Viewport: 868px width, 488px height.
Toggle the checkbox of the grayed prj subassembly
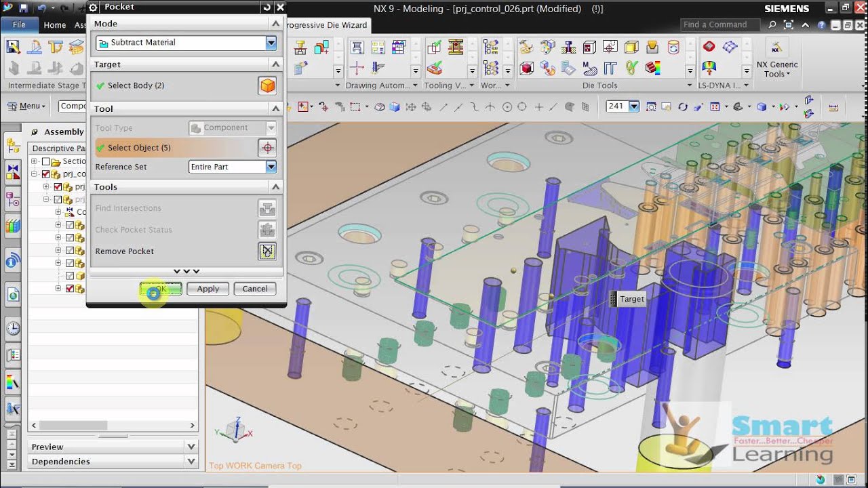point(58,200)
